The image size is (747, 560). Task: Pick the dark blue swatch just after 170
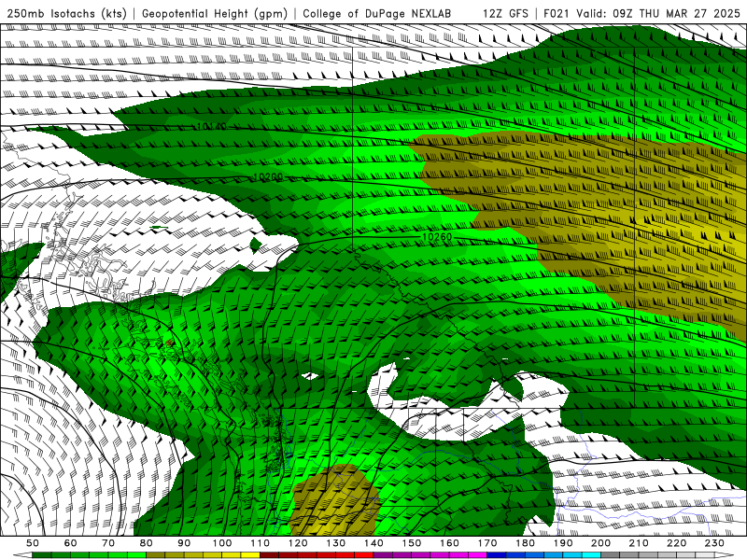[x=497, y=555]
